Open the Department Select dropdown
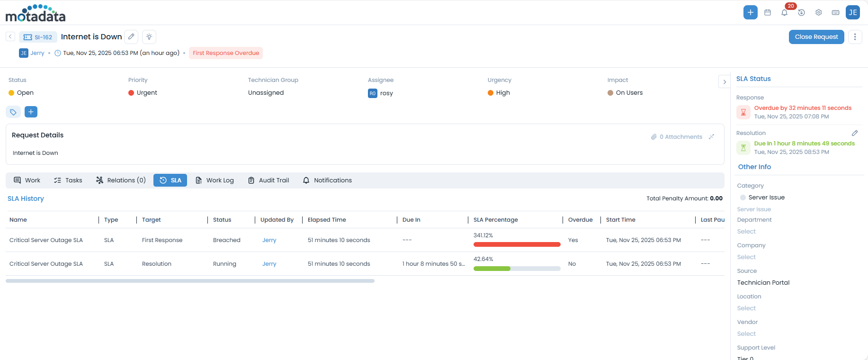This screenshot has height=360, width=868. (746, 232)
